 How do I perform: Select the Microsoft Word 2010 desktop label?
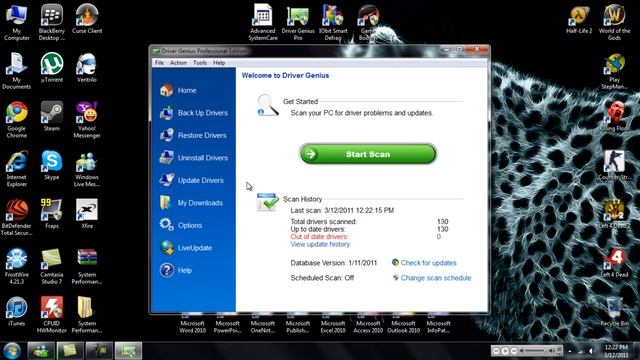coord(192,327)
